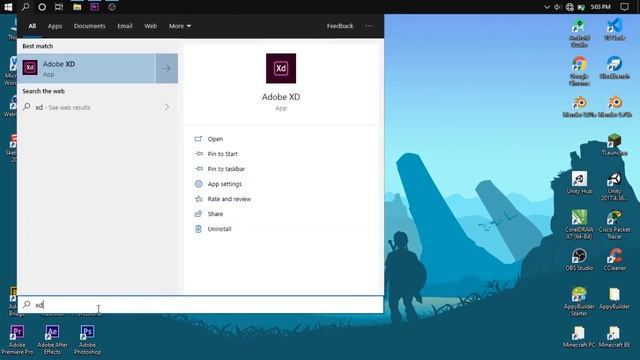This screenshot has height=360, width=640.
Task: Switch to the Web search tab
Action: point(150,26)
